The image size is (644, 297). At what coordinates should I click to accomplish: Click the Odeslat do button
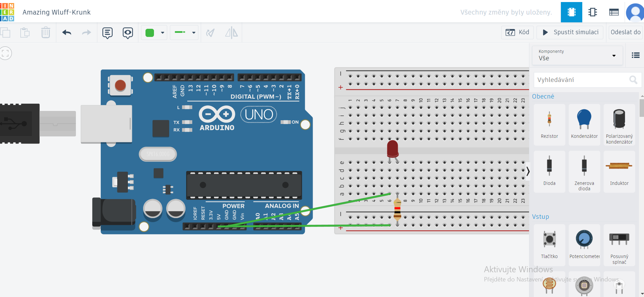pyautogui.click(x=625, y=32)
